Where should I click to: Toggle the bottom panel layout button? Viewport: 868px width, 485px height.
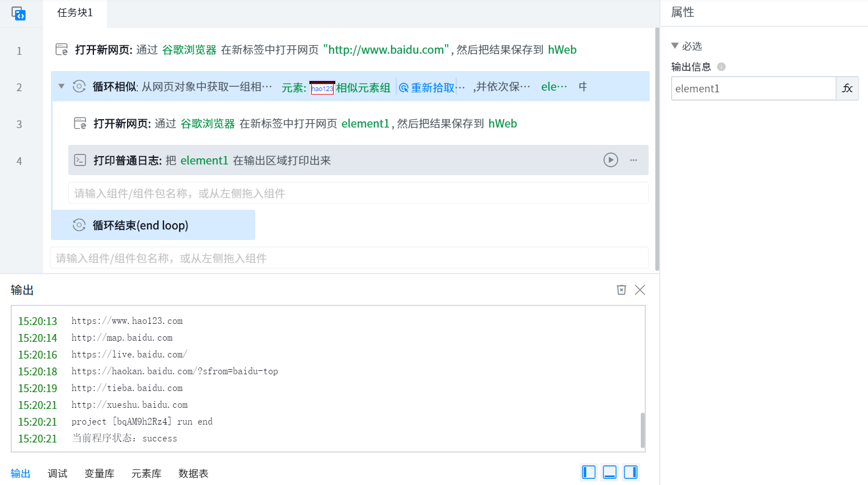610,472
